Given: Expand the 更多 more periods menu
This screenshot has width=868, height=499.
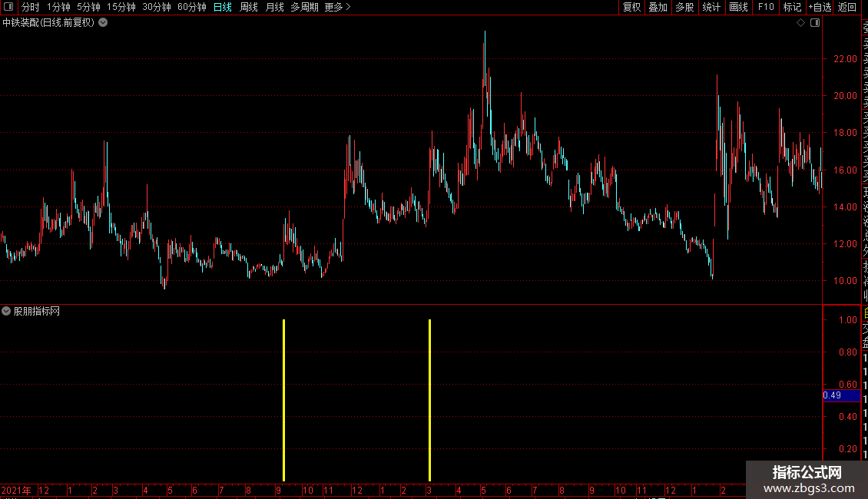Looking at the screenshot, I should [338, 7].
